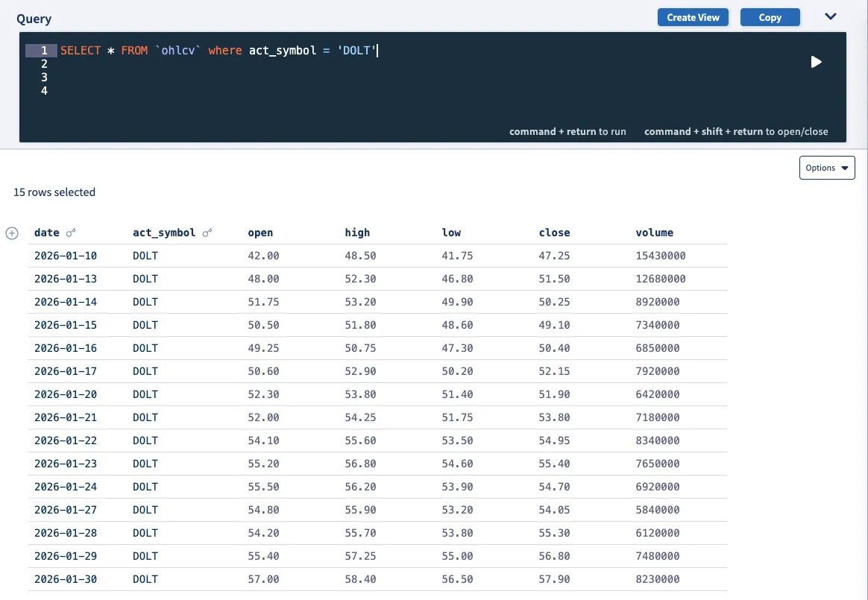This screenshot has width=868, height=600.
Task: Click the close column header
Action: point(555,232)
